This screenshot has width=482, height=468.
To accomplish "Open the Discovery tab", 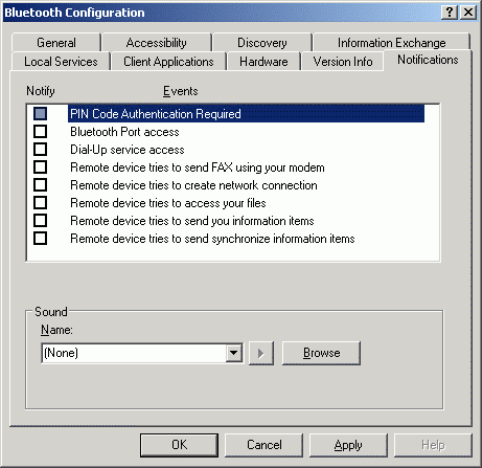I will point(262,43).
